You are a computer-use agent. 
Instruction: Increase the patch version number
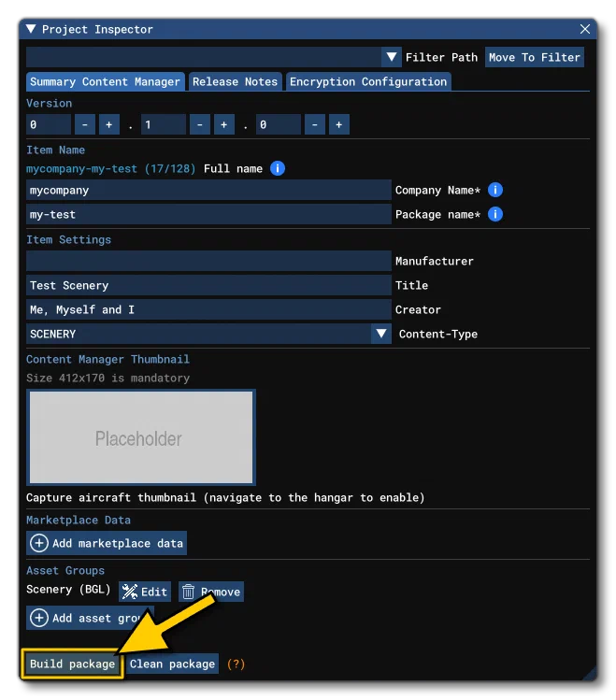pos(338,124)
